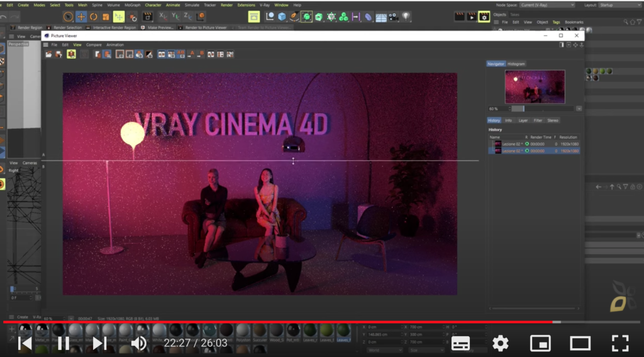The image size is (644, 357).
Task: Open YouTube player settings gear
Action: click(x=500, y=343)
